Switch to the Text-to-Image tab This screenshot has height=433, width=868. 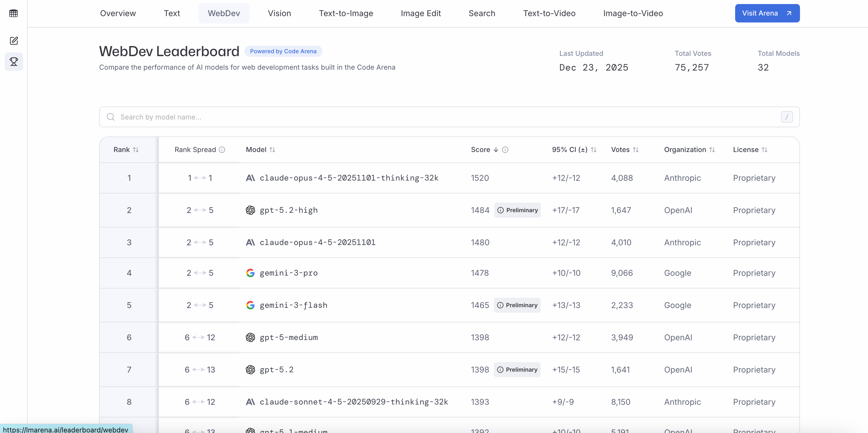346,14
